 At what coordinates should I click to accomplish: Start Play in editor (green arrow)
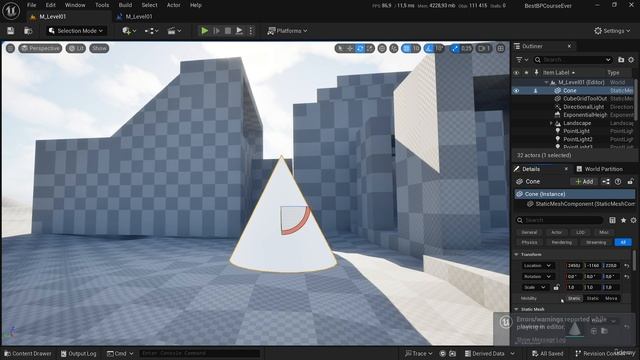(204, 31)
